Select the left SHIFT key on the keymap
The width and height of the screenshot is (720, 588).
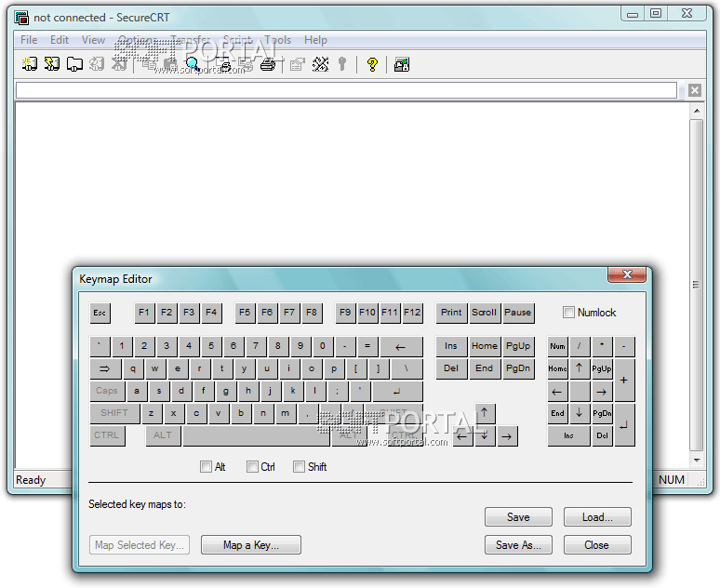click(114, 413)
